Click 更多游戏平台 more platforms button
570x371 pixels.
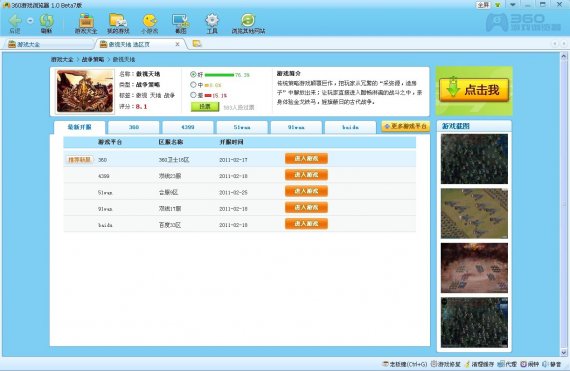click(406, 126)
